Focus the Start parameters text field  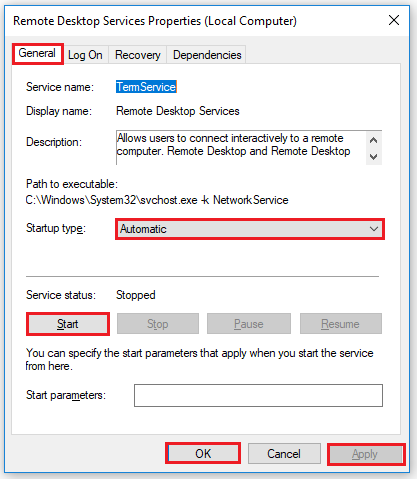pyautogui.click(x=258, y=395)
